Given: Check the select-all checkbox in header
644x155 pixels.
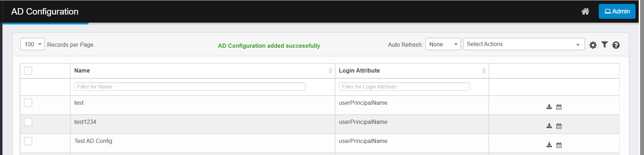Looking at the screenshot, I should [28, 71].
